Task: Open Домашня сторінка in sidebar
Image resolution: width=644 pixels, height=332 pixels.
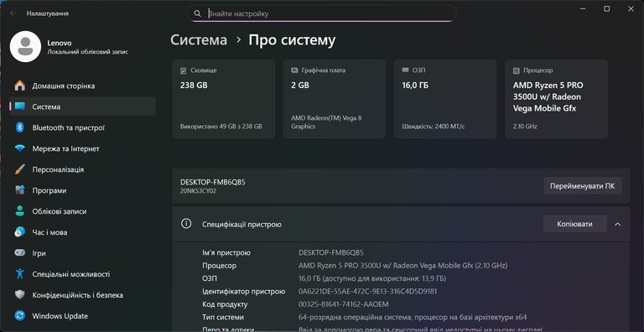Action: (x=82, y=86)
